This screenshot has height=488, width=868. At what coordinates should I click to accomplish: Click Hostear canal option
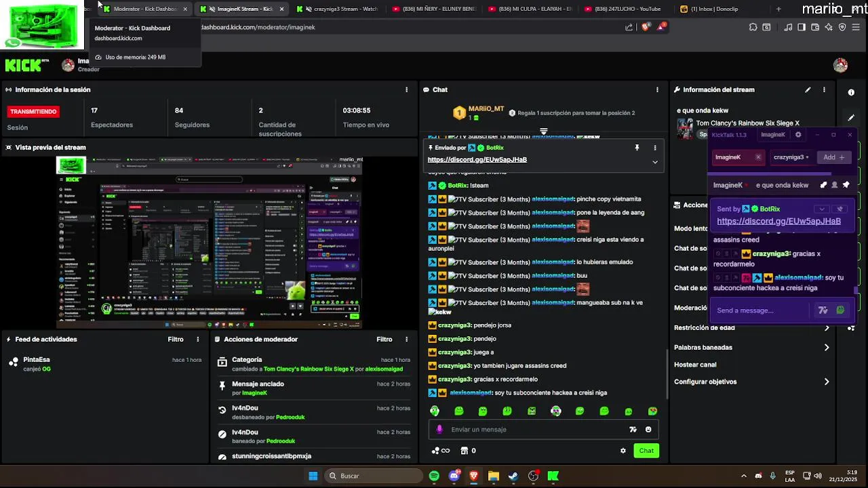pos(695,365)
